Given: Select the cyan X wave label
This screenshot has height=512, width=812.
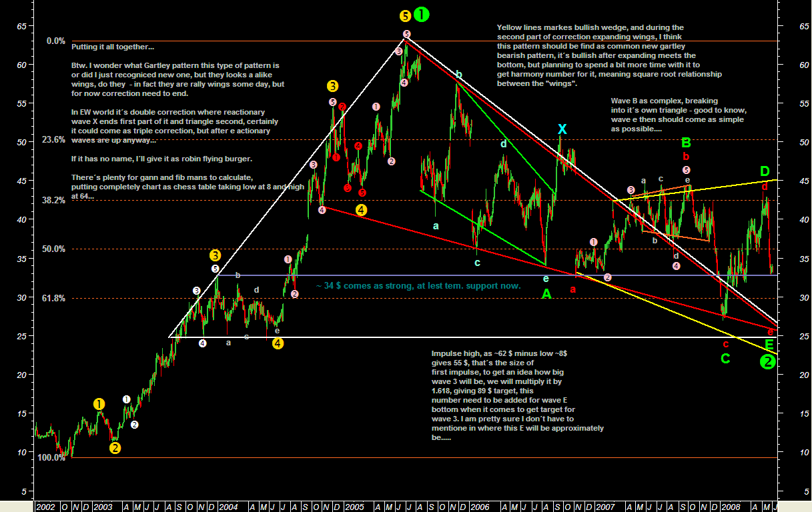Looking at the screenshot, I should (562, 129).
